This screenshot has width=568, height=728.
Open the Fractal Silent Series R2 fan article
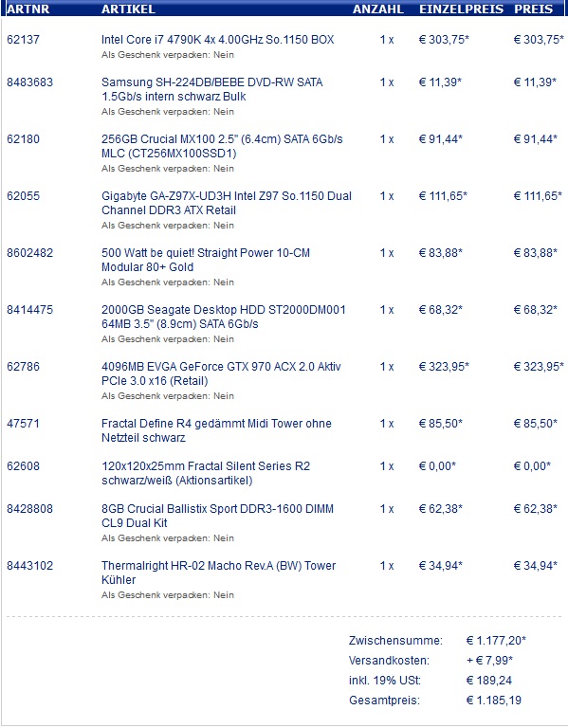pyautogui.click(x=206, y=473)
